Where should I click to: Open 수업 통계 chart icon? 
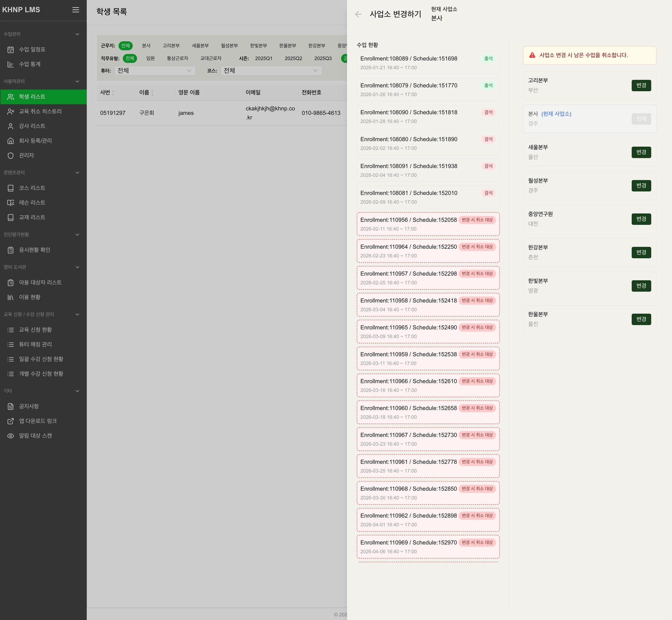point(11,64)
